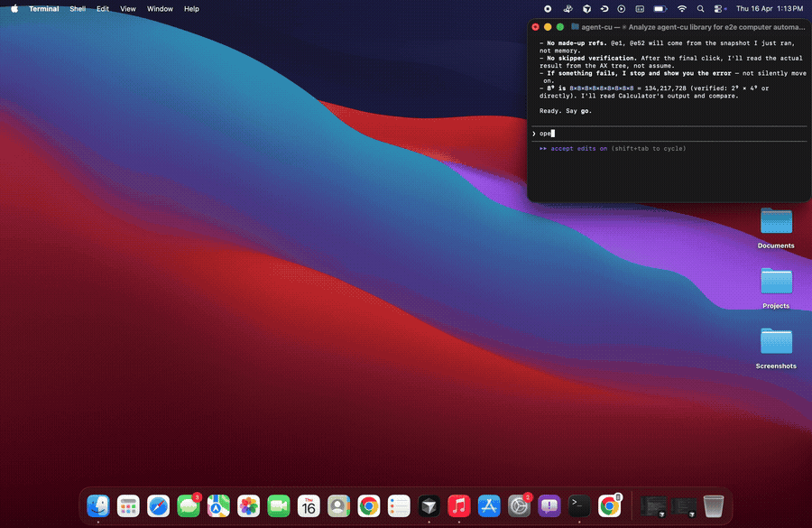This screenshot has height=528, width=812.
Task: Click 'No skipped verification.' text
Action: tap(591, 58)
